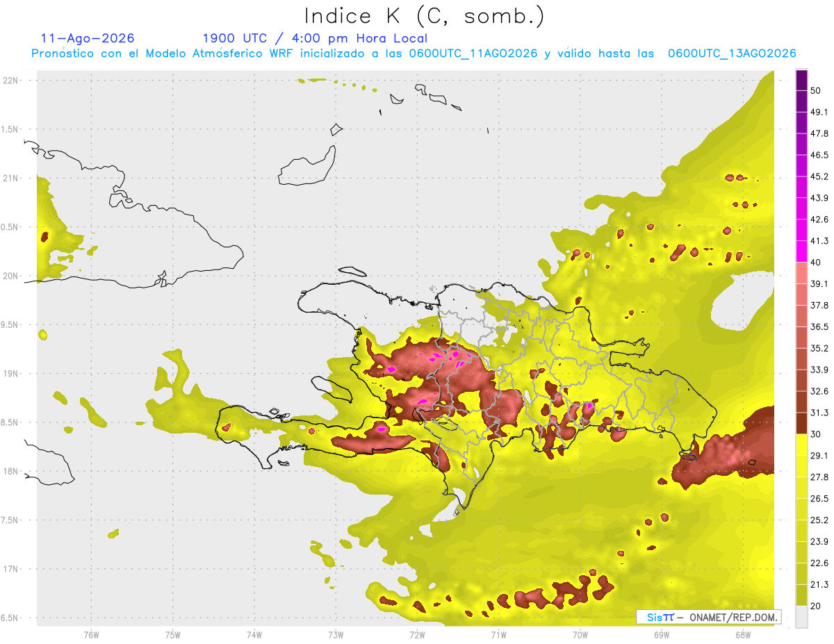This screenshot has height=644, width=834.
Task: Pick the gray swatch below 20
Action: point(801,616)
